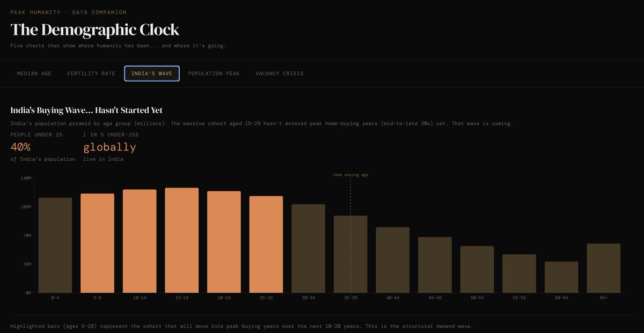Click the 60-64 age group bar
644x333 pixels.
561,277
